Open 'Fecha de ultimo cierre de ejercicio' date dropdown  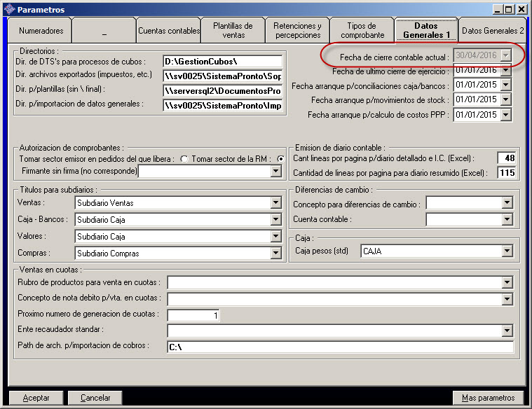point(506,70)
